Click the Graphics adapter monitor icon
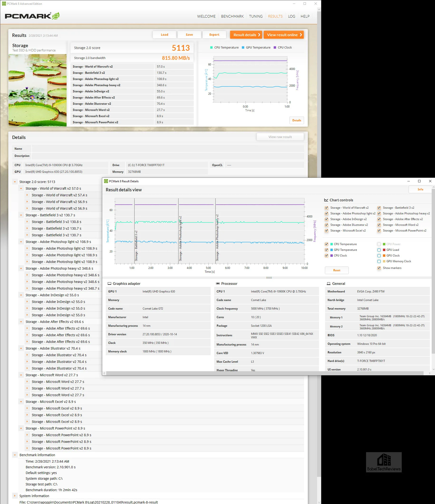435x504 pixels. tap(109, 284)
